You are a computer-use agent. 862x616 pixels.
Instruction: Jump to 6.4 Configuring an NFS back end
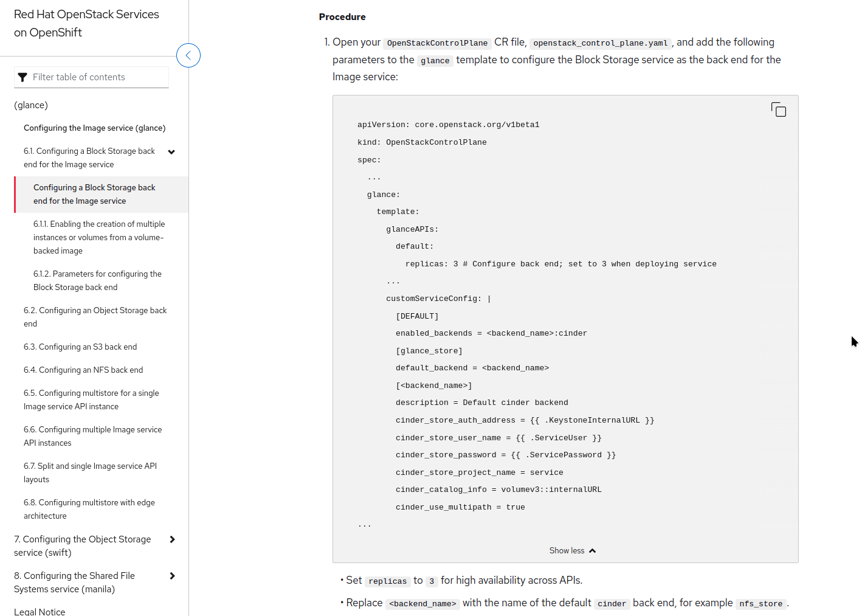coord(83,370)
